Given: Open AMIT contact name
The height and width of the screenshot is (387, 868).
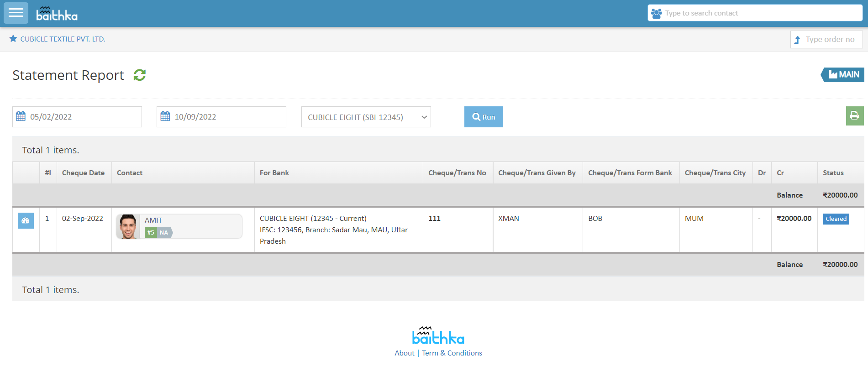Looking at the screenshot, I should pyautogui.click(x=153, y=220).
